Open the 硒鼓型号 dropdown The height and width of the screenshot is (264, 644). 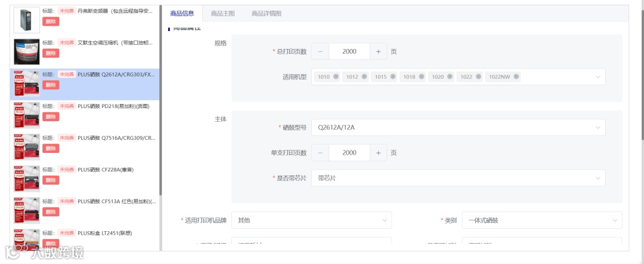point(459,127)
